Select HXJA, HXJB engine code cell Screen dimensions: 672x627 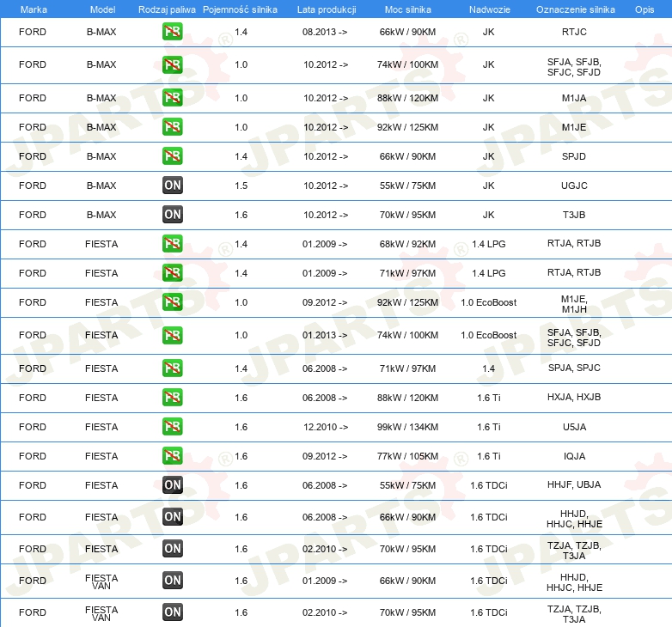574,397
